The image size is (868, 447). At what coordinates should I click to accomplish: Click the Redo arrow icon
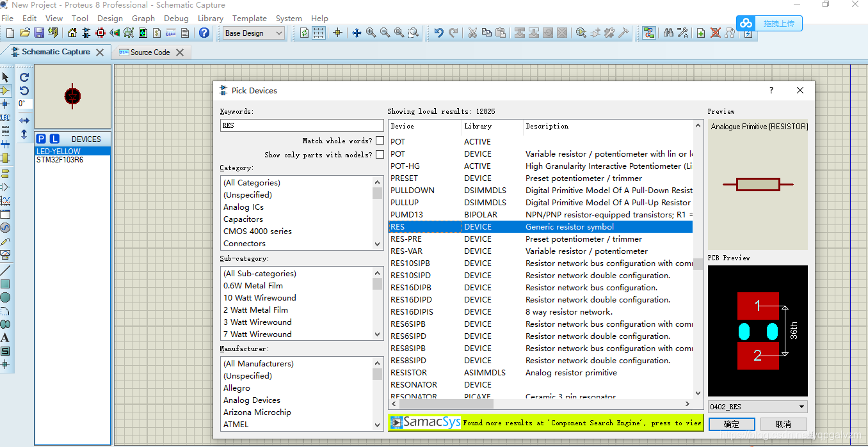click(453, 33)
